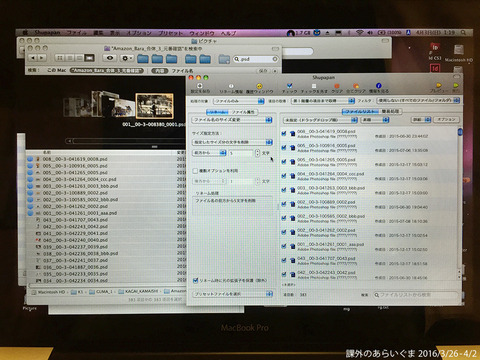Open the ファイルのみ target dropdown

pos(239,101)
